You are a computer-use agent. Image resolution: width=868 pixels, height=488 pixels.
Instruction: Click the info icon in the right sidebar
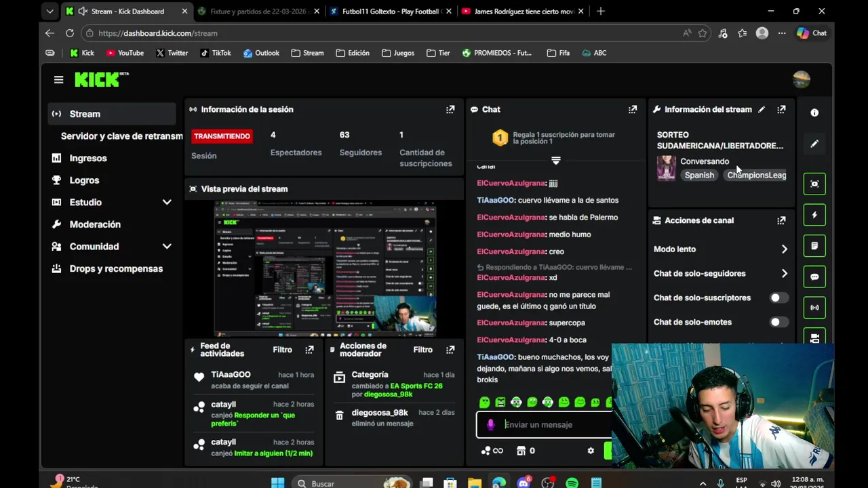(x=814, y=113)
